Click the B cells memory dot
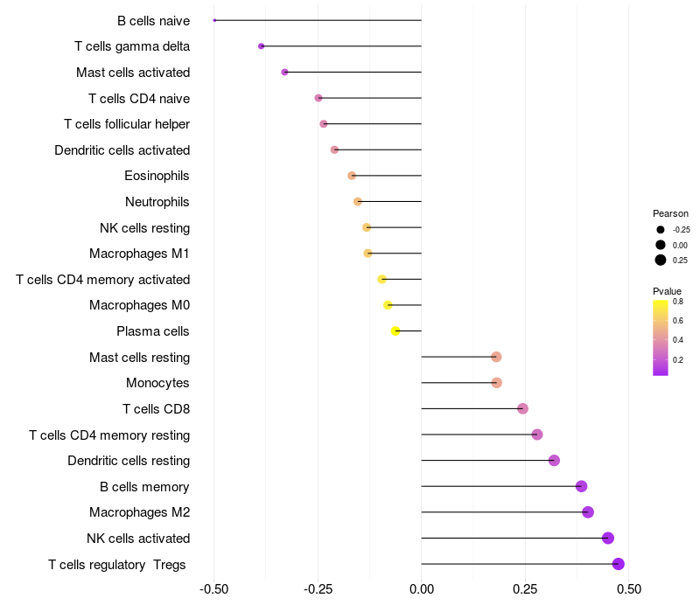 [x=581, y=486]
